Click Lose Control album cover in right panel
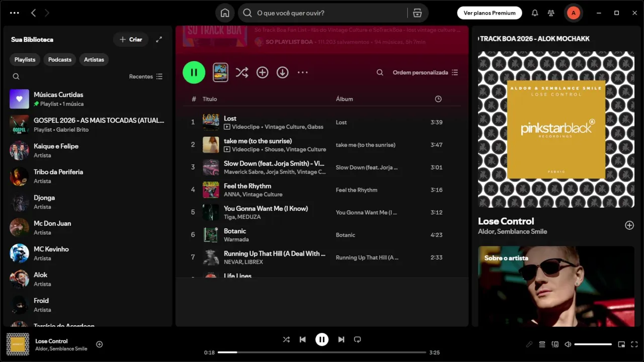 556,129
